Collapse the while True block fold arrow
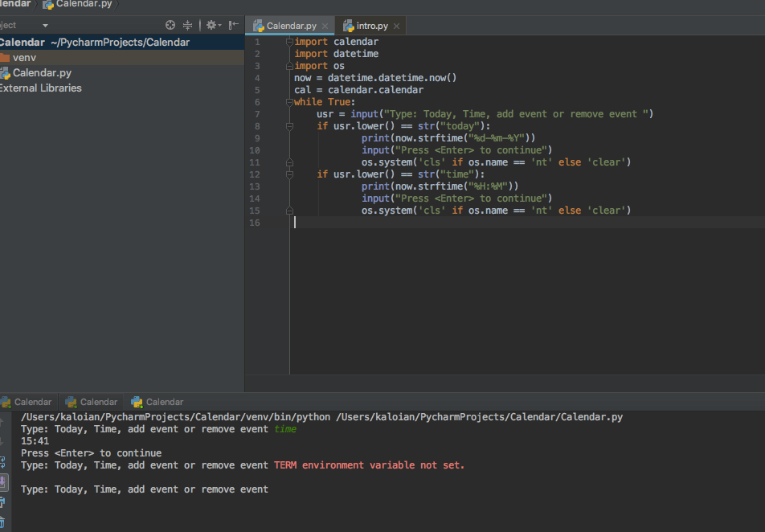Image resolution: width=765 pixels, height=532 pixels. (x=288, y=101)
